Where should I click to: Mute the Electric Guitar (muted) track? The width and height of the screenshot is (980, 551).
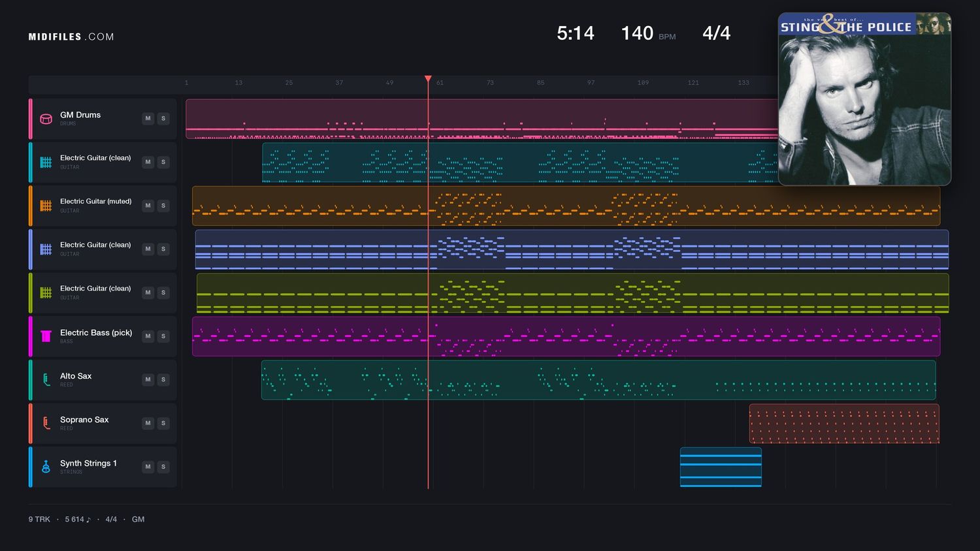click(x=148, y=206)
